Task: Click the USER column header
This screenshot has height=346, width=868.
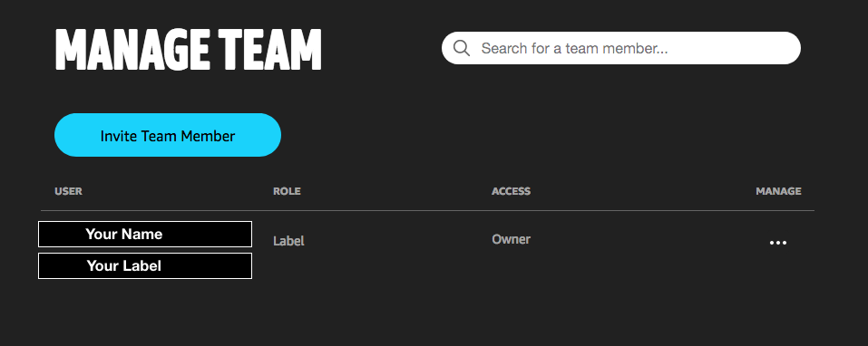Action: (68, 191)
